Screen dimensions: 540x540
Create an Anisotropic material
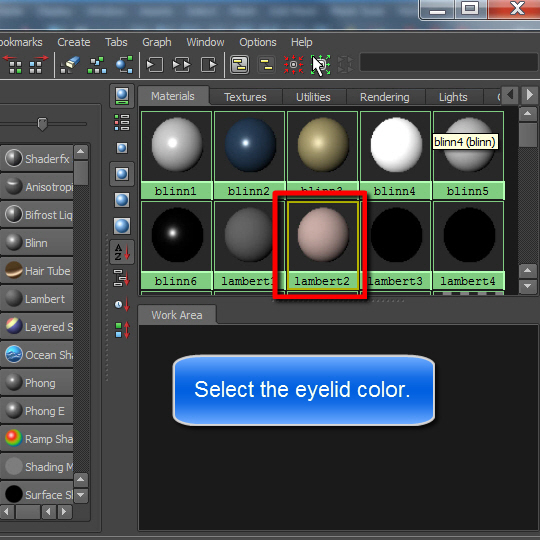[x=37, y=187]
